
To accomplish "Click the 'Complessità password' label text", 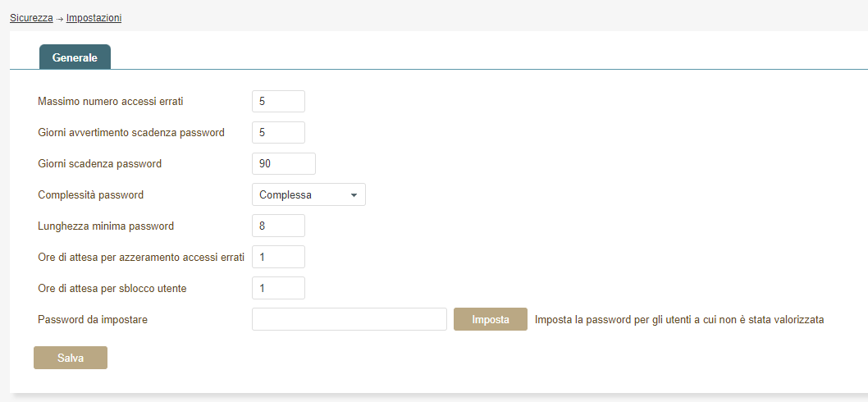I will [91, 195].
